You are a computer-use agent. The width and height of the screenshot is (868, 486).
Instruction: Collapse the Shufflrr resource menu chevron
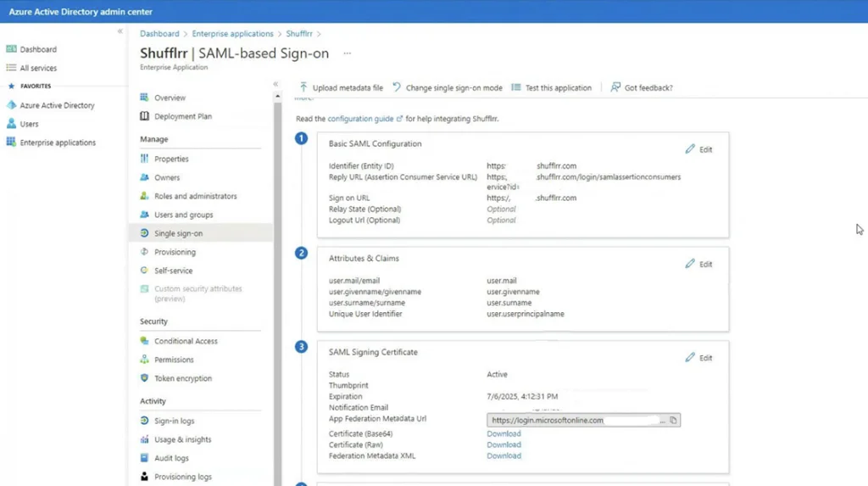pyautogui.click(x=275, y=84)
